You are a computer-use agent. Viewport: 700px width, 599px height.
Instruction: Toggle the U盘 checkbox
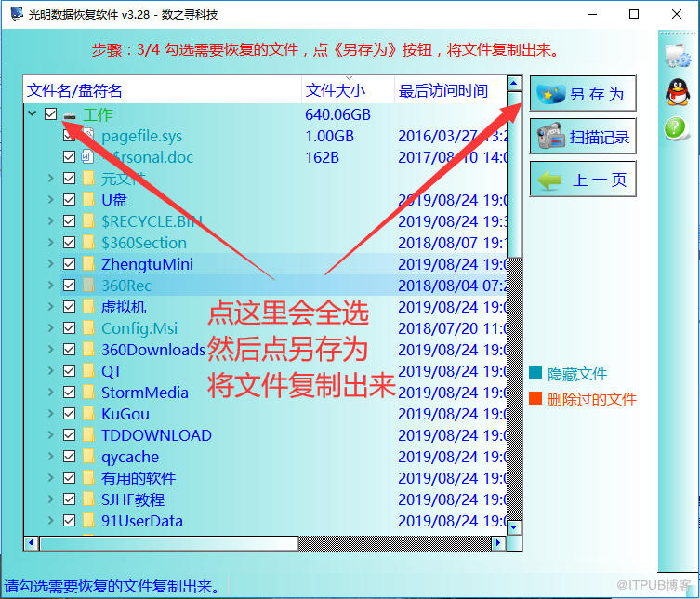coord(69,199)
